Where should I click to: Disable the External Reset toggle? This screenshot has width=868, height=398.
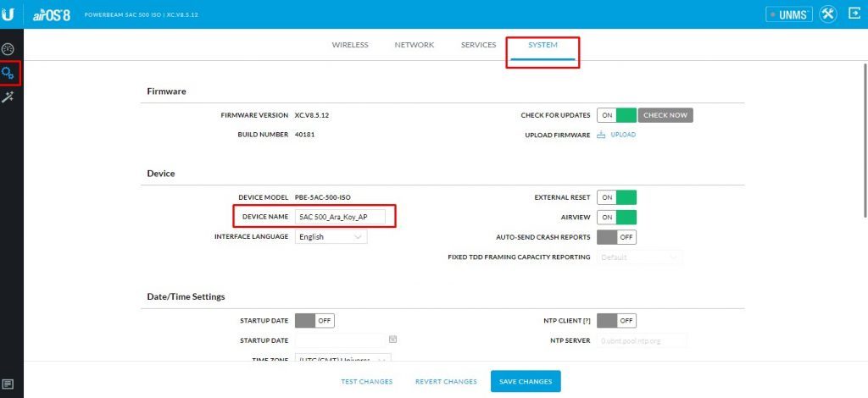pos(616,197)
